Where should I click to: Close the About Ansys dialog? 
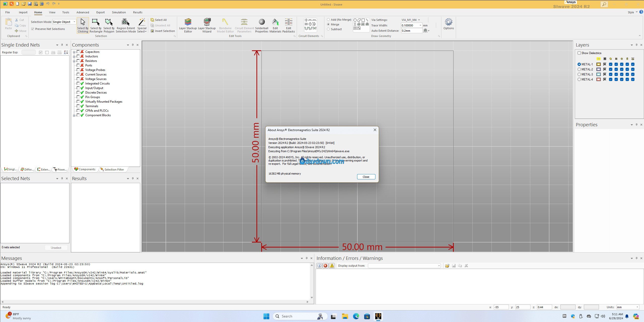366,177
